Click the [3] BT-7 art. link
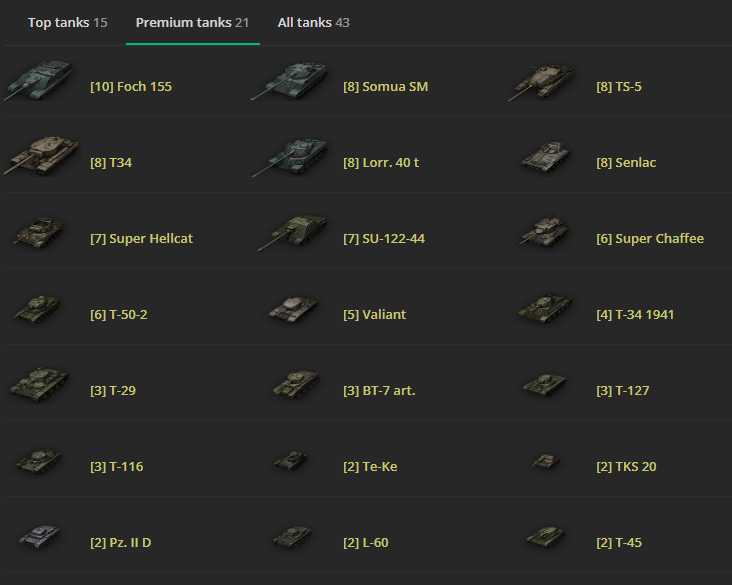 [x=379, y=390]
